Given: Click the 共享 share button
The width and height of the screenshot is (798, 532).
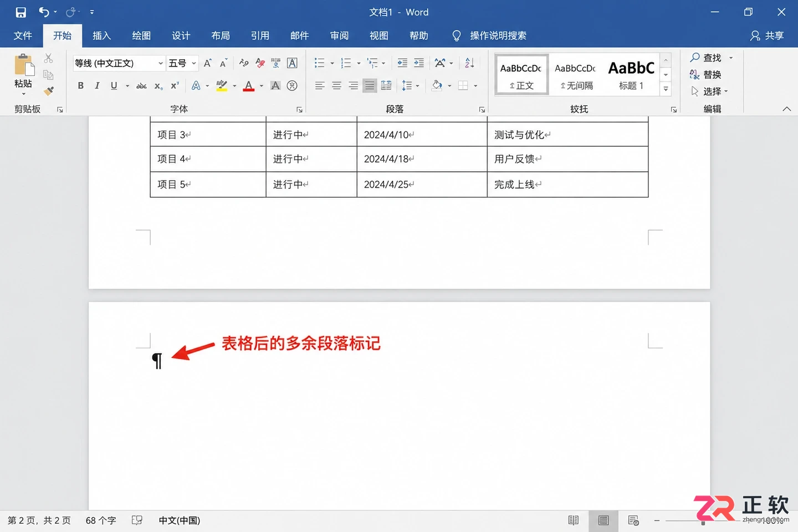Looking at the screenshot, I should [x=767, y=35].
